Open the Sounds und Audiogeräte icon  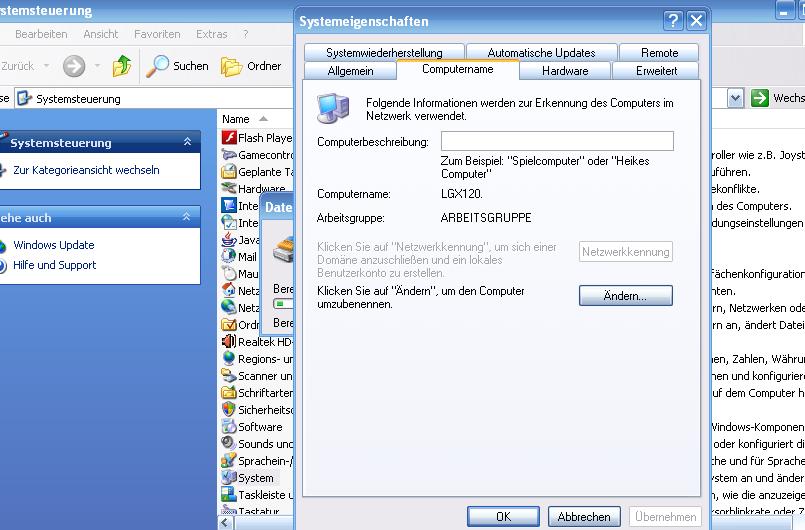tap(229, 443)
